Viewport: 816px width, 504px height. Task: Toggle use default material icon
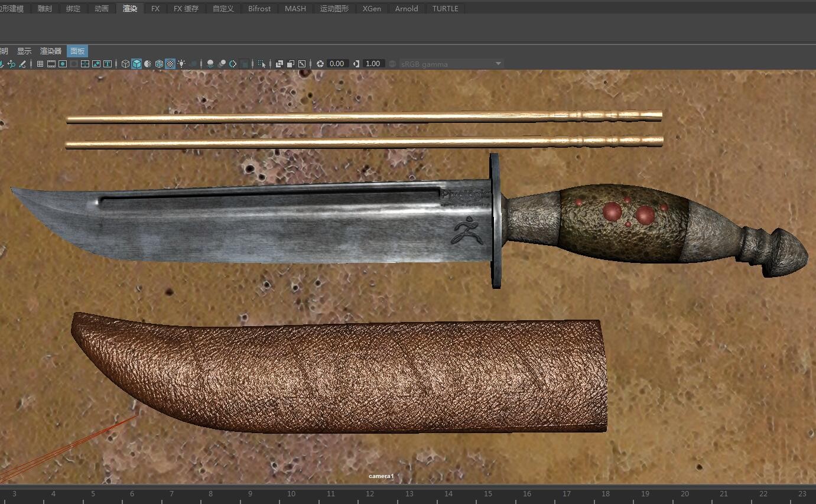(148, 64)
